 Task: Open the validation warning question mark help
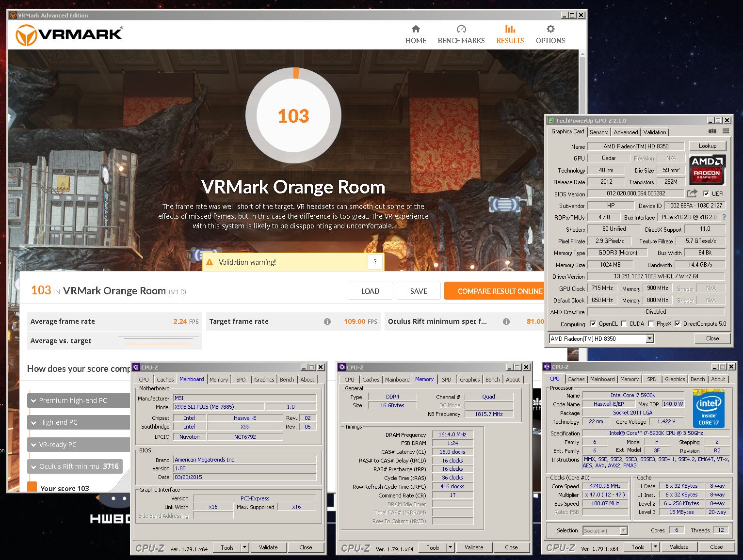pyautogui.click(x=374, y=262)
